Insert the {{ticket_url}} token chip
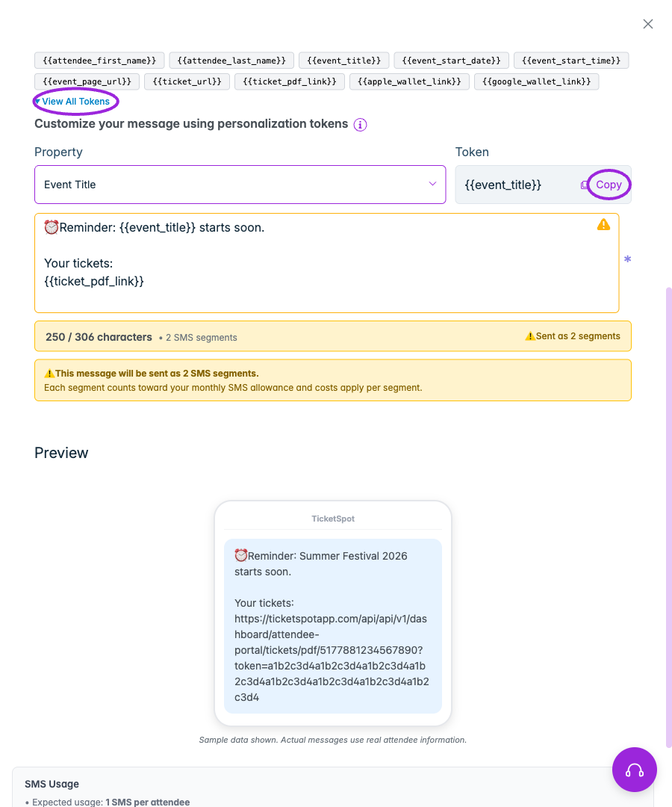Image resolution: width=672 pixels, height=807 pixels. tap(187, 81)
